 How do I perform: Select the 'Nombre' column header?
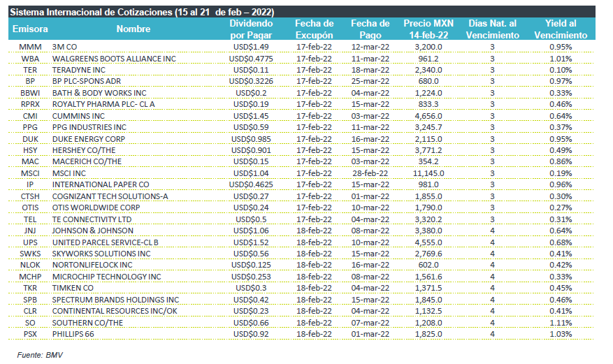tap(134, 29)
